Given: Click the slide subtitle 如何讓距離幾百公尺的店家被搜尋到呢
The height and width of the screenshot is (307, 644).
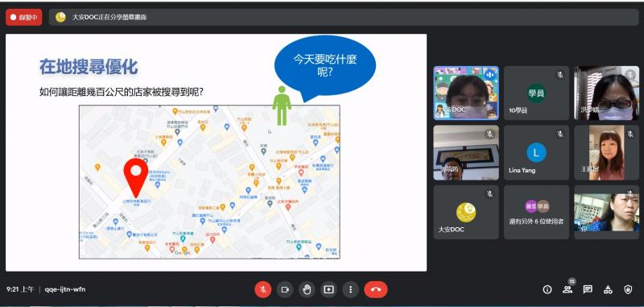Looking at the screenshot, I should tap(122, 92).
